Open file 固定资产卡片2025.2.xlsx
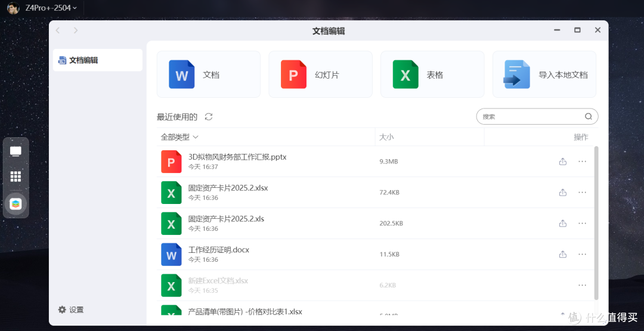The width and height of the screenshot is (644, 331). [228, 188]
